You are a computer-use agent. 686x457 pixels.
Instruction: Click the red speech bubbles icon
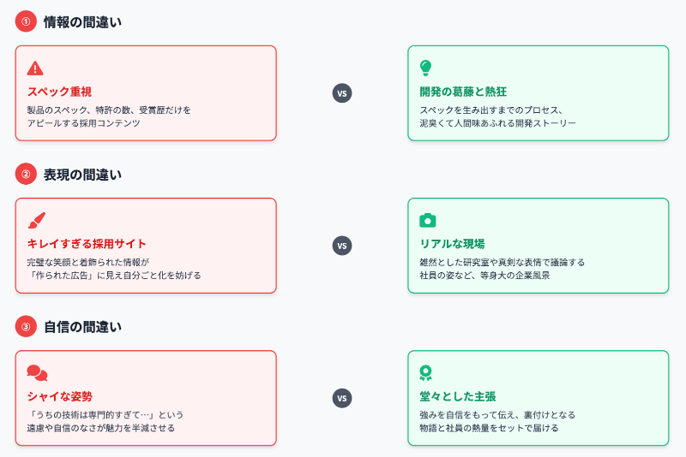coord(37,373)
